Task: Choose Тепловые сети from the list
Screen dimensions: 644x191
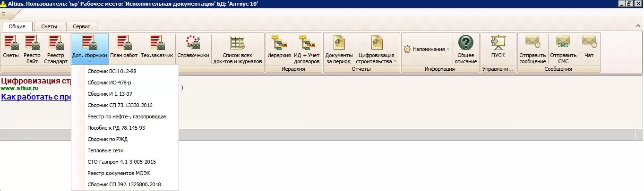Action: click(x=105, y=150)
